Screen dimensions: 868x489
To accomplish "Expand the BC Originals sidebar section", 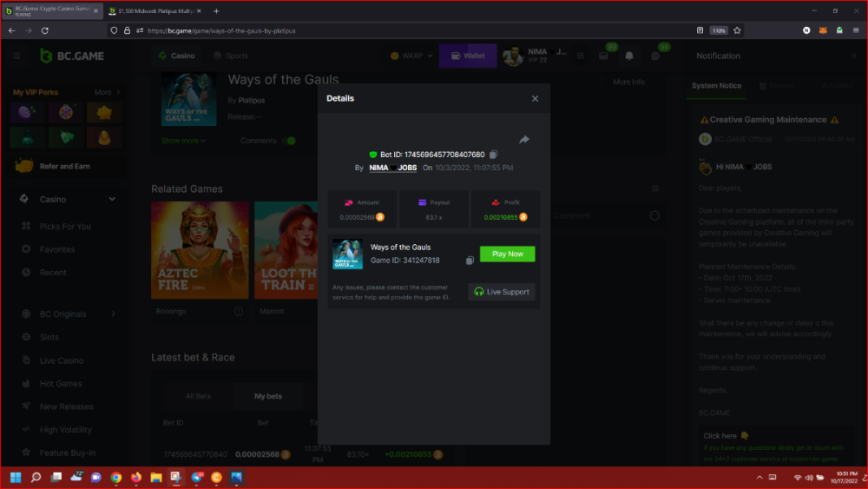I will [113, 314].
